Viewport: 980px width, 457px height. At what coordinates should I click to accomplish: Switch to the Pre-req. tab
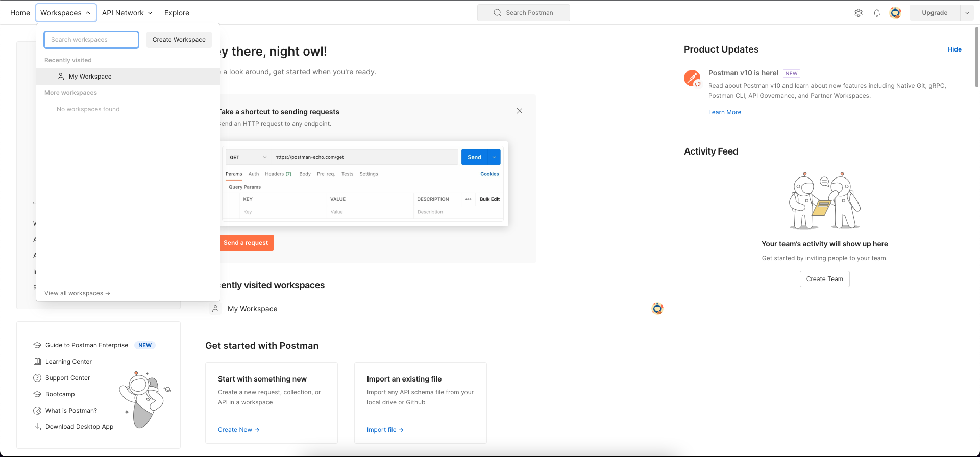click(x=326, y=174)
